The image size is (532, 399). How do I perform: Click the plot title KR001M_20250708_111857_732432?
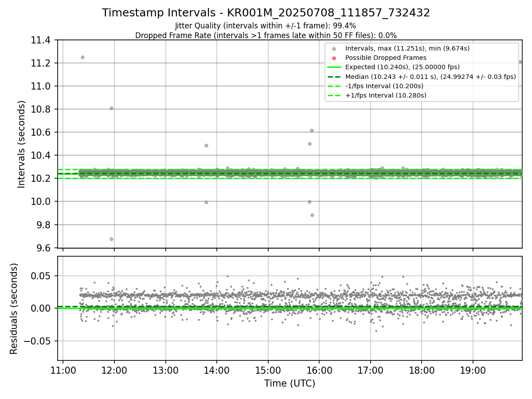[x=266, y=13]
